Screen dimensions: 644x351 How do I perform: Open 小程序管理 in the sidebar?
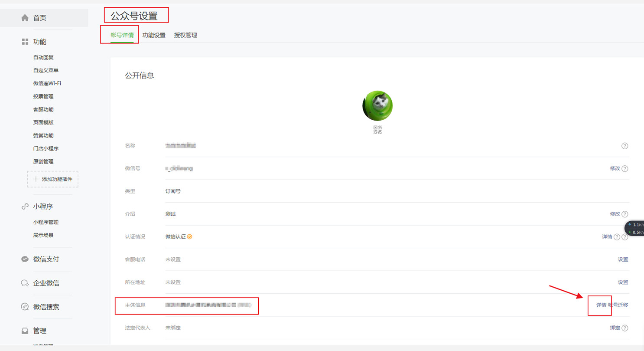coord(46,222)
